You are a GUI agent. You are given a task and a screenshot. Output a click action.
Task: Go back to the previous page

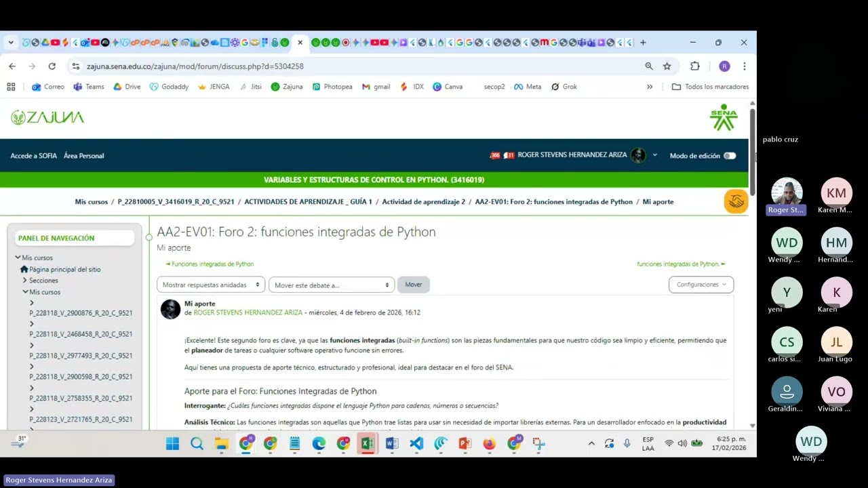(x=12, y=66)
